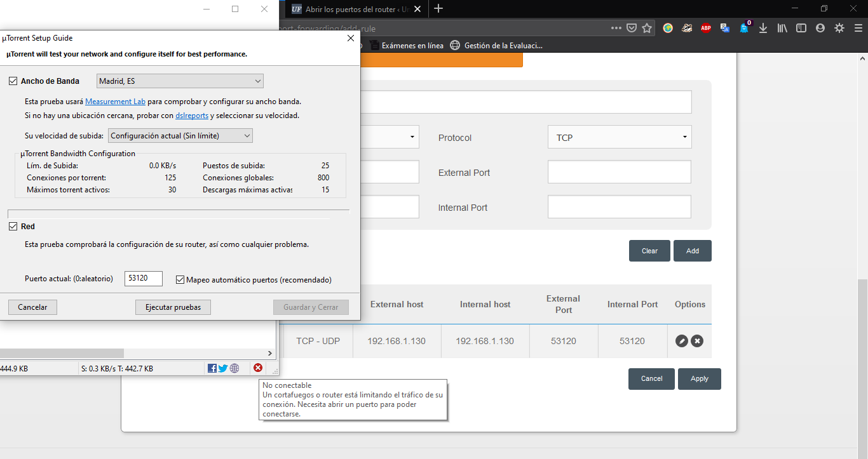Open the Protocol TCP dropdown
This screenshot has width=868, height=459.
(x=620, y=137)
